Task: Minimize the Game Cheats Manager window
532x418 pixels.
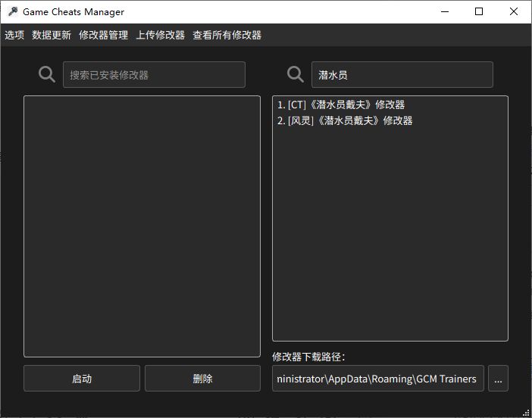Action: click(x=445, y=11)
